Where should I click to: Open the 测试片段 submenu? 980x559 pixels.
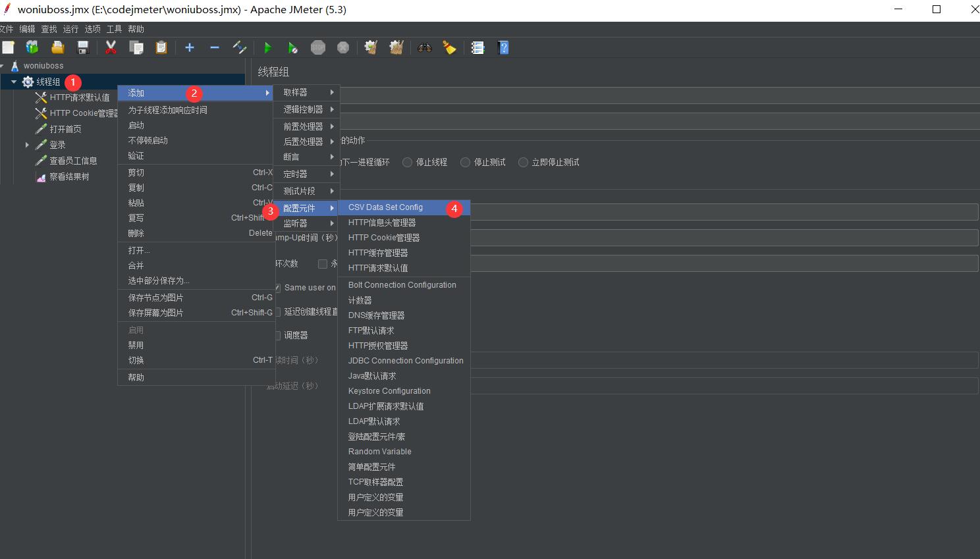[x=306, y=191]
